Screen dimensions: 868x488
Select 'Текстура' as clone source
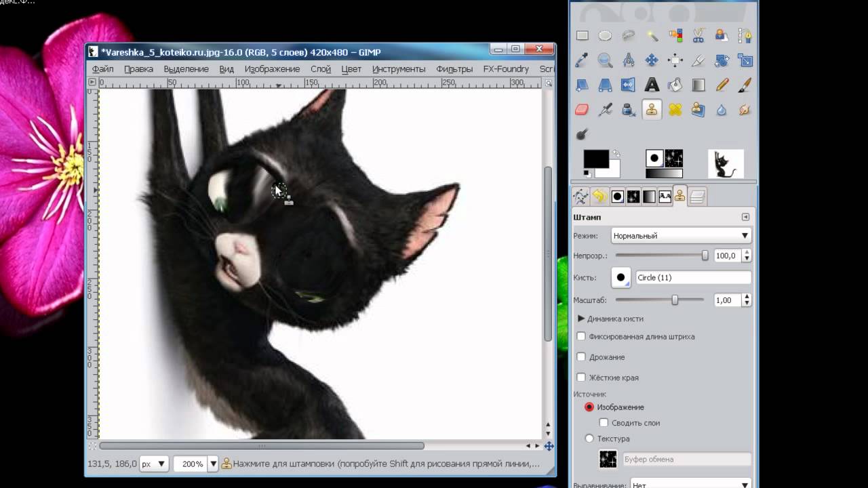[x=589, y=439]
